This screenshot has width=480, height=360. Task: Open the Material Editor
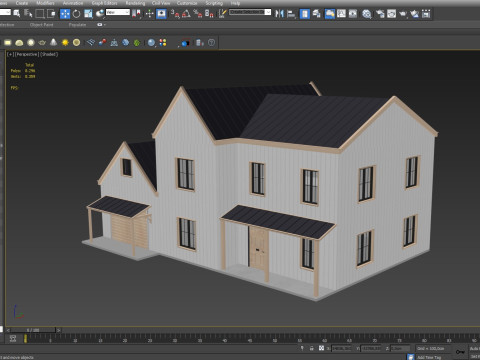[x=366, y=14]
